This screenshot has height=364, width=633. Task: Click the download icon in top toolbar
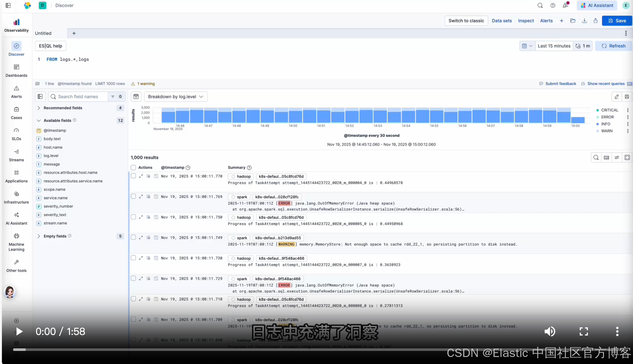(584, 21)
